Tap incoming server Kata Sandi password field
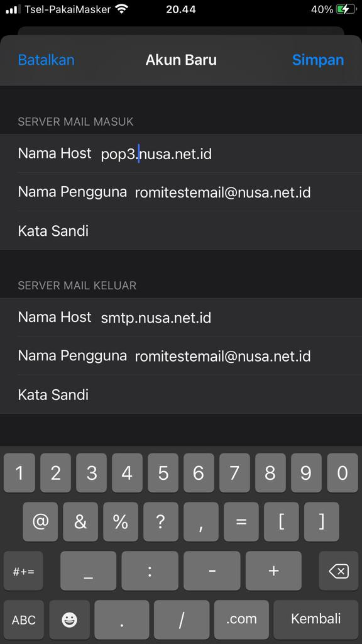 coord(181,231)
